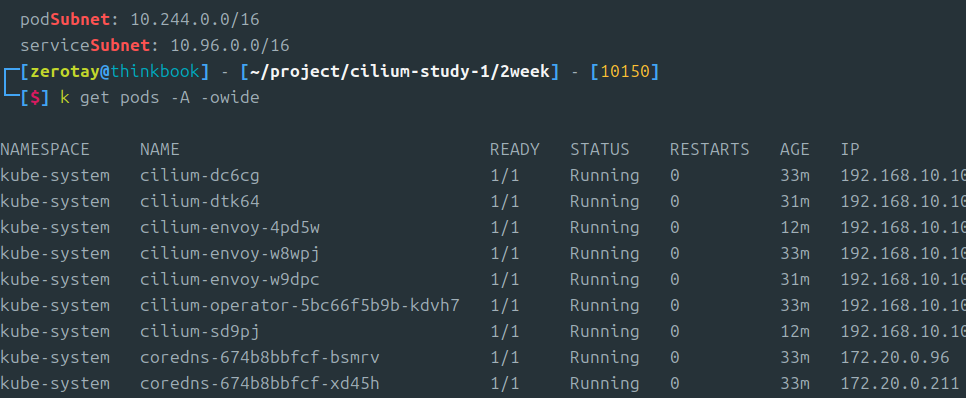966x398 pixels.
Task: Click the 1/1 ready value of cilium-dc6cg
Action: [505, 176]
